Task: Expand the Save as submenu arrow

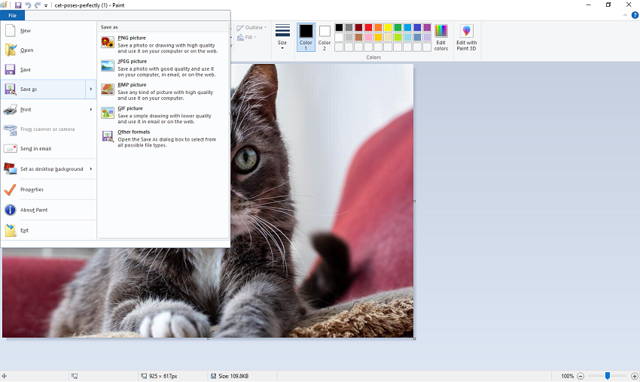Action: (x=91, y=89)
